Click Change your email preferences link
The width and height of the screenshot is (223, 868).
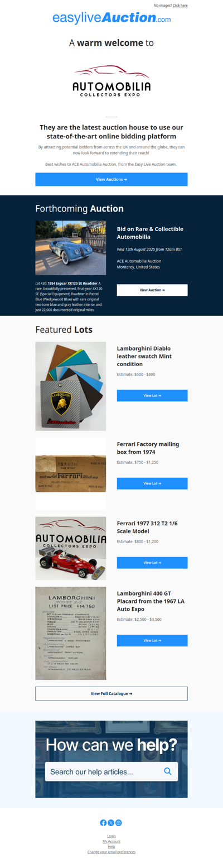tap(111, 852)
